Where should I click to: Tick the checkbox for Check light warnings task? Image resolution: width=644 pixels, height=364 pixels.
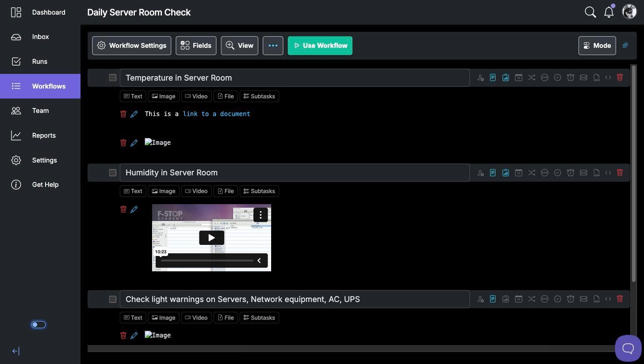coord(113,299)
